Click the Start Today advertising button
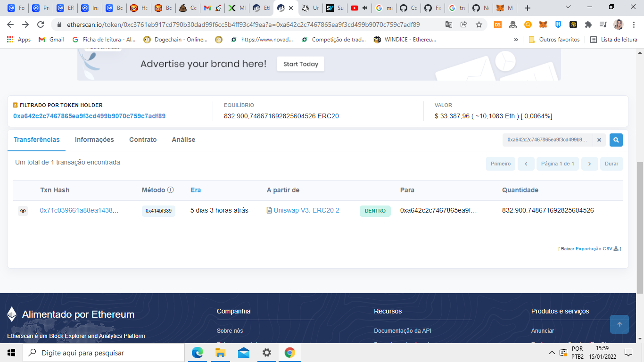644x362 pixels. tap(300, 64)
